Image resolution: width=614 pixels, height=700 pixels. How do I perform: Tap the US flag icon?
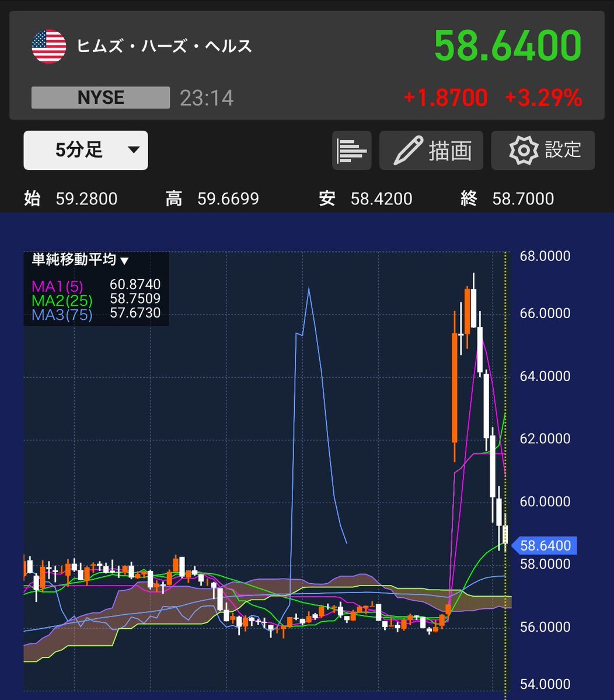pyautogui.click(x=49, y=47)
